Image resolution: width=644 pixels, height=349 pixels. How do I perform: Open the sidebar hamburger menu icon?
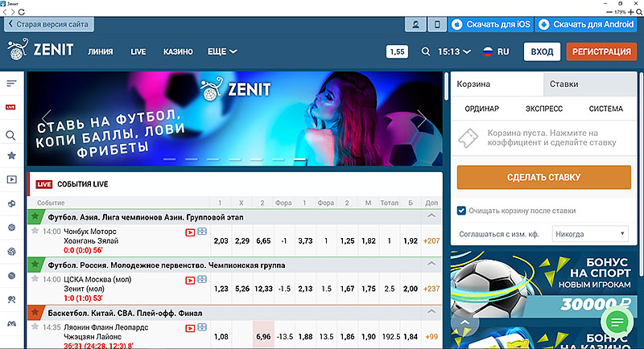click(x=11, y=84)
